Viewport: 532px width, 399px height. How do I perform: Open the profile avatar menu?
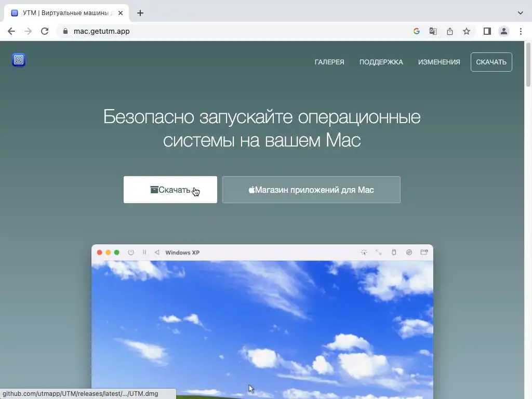click(x=504, y=31)
